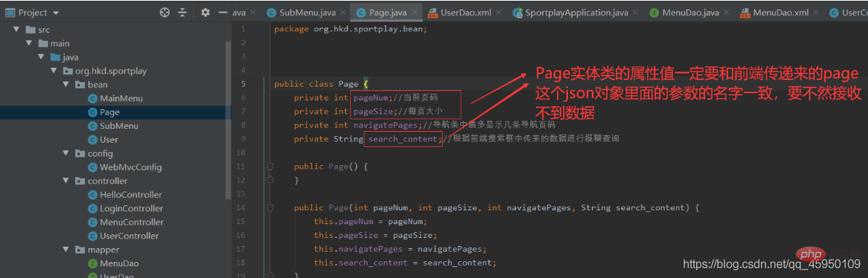Select the MainMenu class icon in tree
Viewport: 868px width, 278px height.
coord(92,98)
